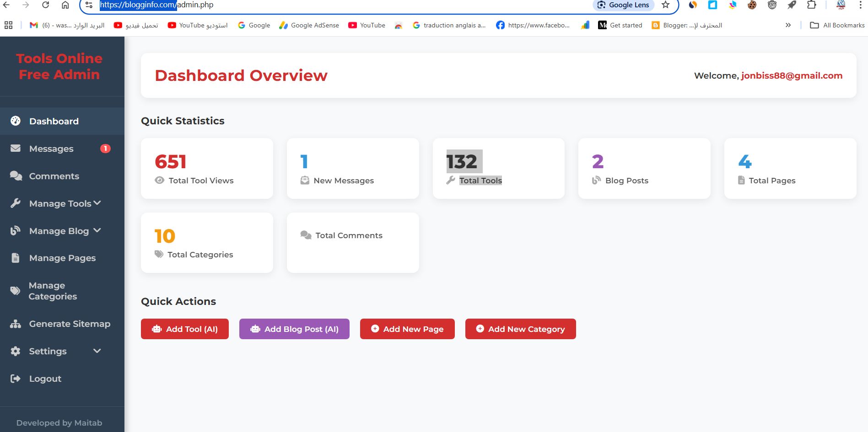View site information icon in address bar
868x432 pixels.
(89, 5)
